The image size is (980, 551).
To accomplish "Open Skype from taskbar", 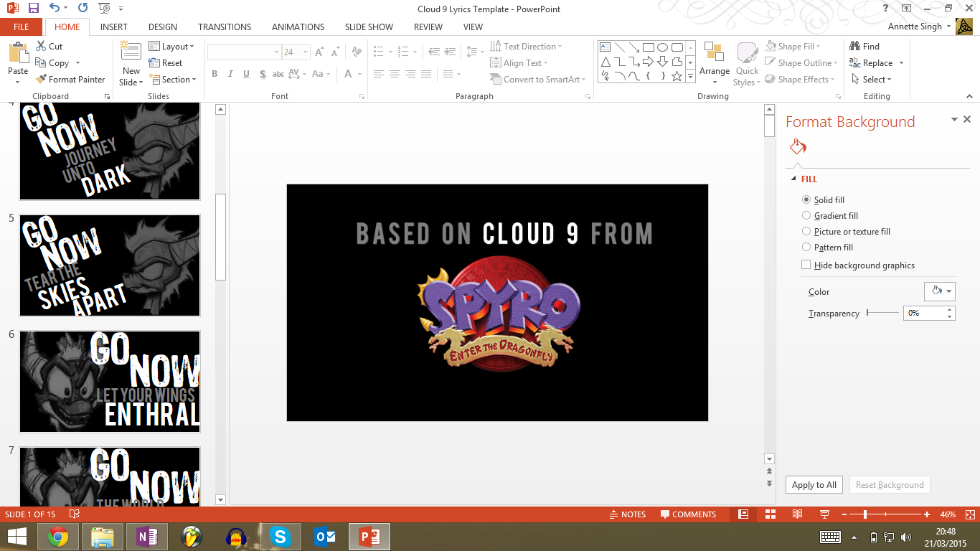I will (281, 537).
